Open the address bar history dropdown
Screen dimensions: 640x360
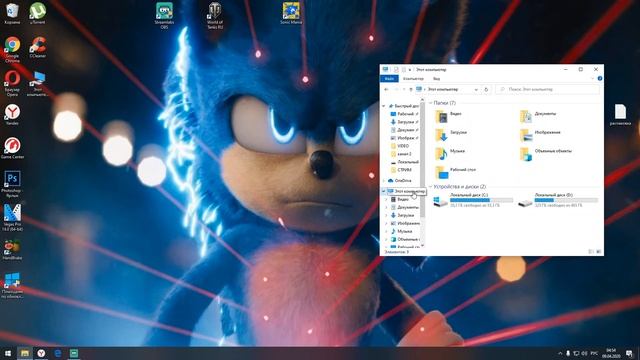click(x=476, y=89)
